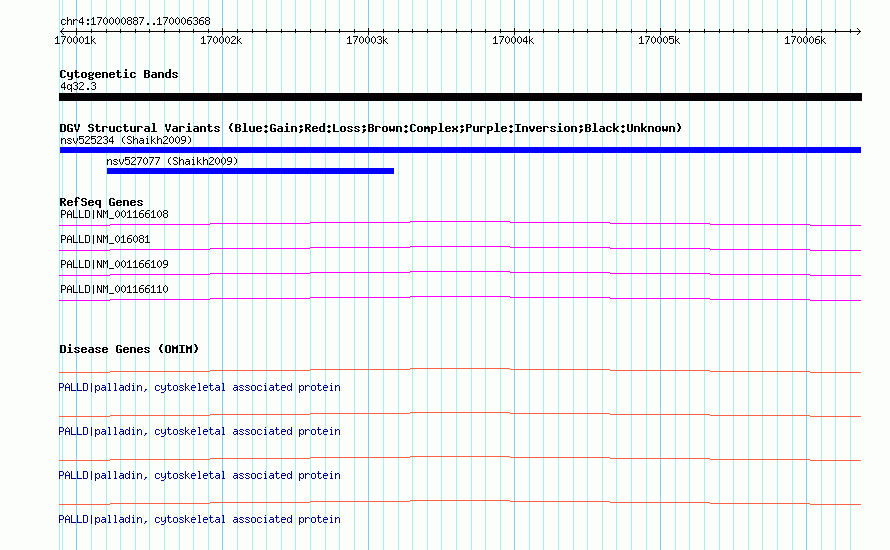This screenshot has width=890, height=550.
Task: Click the blue nsv525234 gain bar
Action: [460, 150]
